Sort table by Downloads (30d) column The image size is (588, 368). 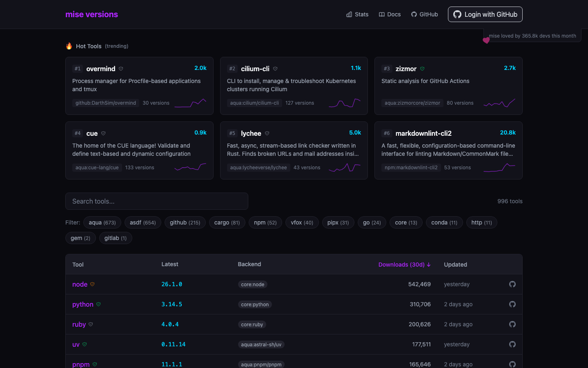(x=404, y=265)
